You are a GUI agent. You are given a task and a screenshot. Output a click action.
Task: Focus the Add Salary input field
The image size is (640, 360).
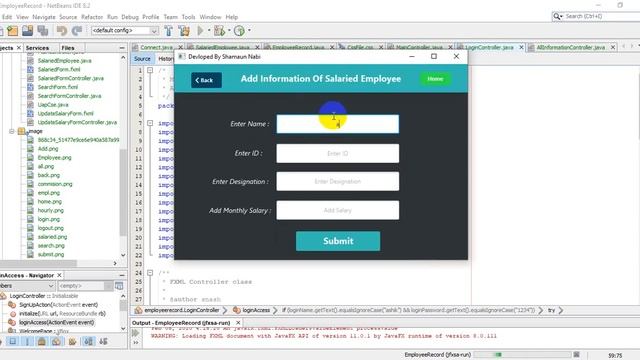point(338,210)
